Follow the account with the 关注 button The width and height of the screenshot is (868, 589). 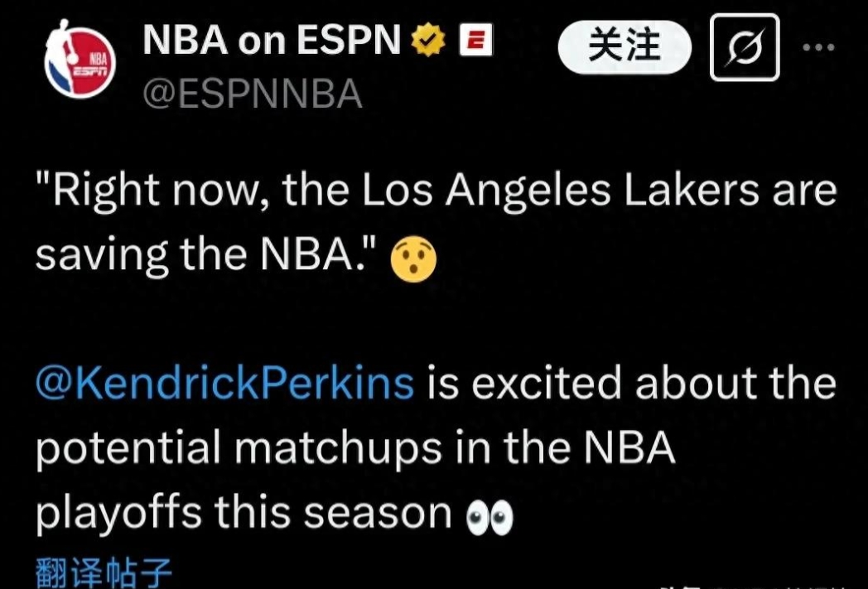tap(624, 46)
